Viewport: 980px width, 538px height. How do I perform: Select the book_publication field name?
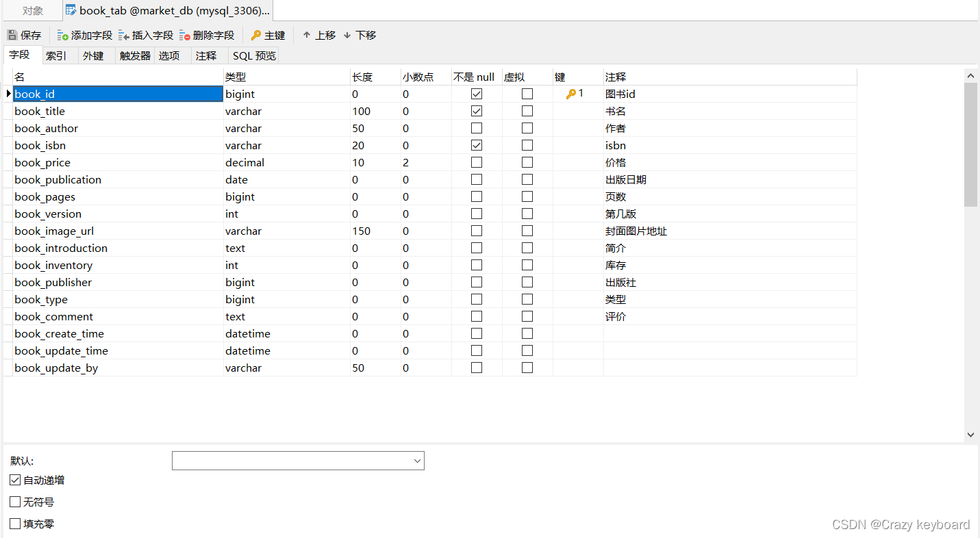(x=58, y=179)
